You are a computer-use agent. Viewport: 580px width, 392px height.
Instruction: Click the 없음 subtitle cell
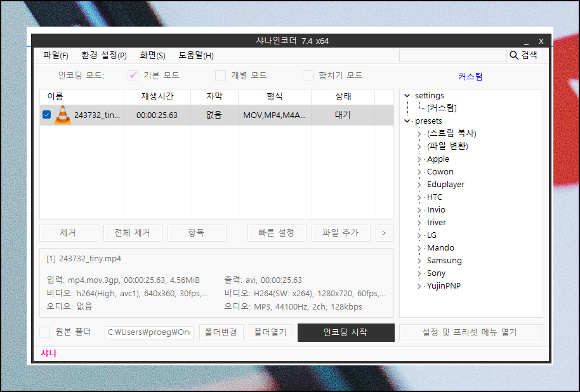click(214, 115)
